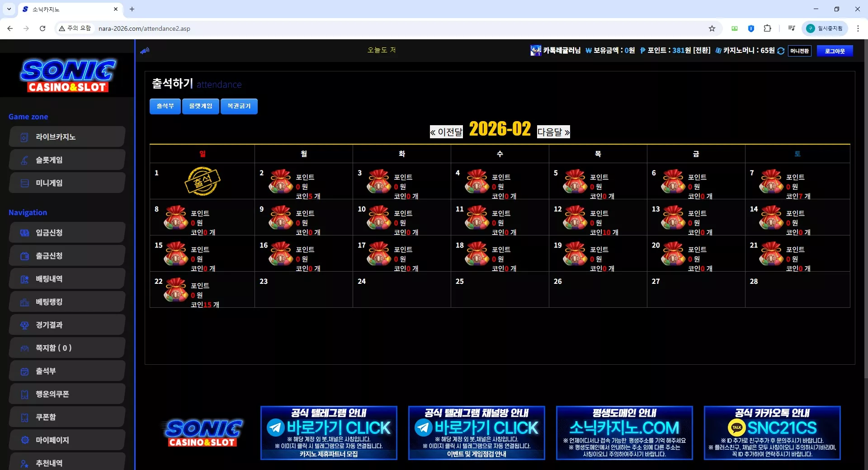868x470 pixels.
Task: Open the 일시중지됨 profile button
Action: click(825, 28)
